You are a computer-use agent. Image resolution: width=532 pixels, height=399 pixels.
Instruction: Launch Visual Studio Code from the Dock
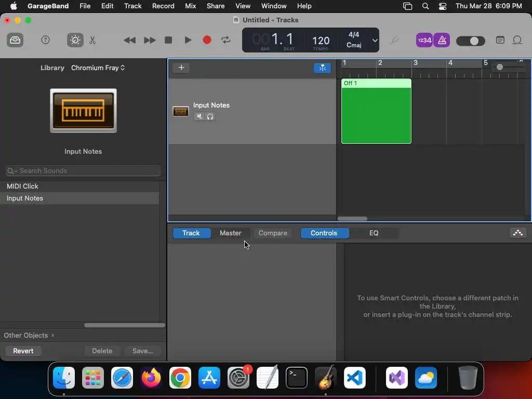click(354, 378)
